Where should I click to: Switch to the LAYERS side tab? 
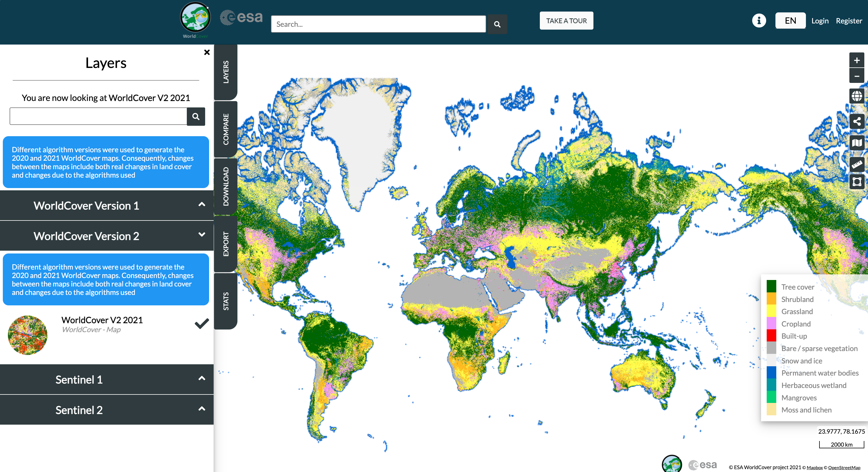(x=226, y=72)
